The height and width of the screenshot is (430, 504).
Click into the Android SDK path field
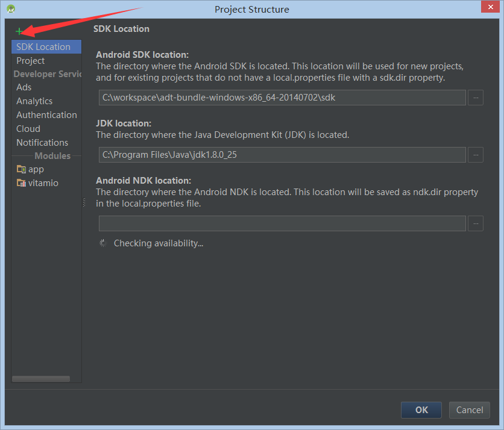click(x=282, y=98)
